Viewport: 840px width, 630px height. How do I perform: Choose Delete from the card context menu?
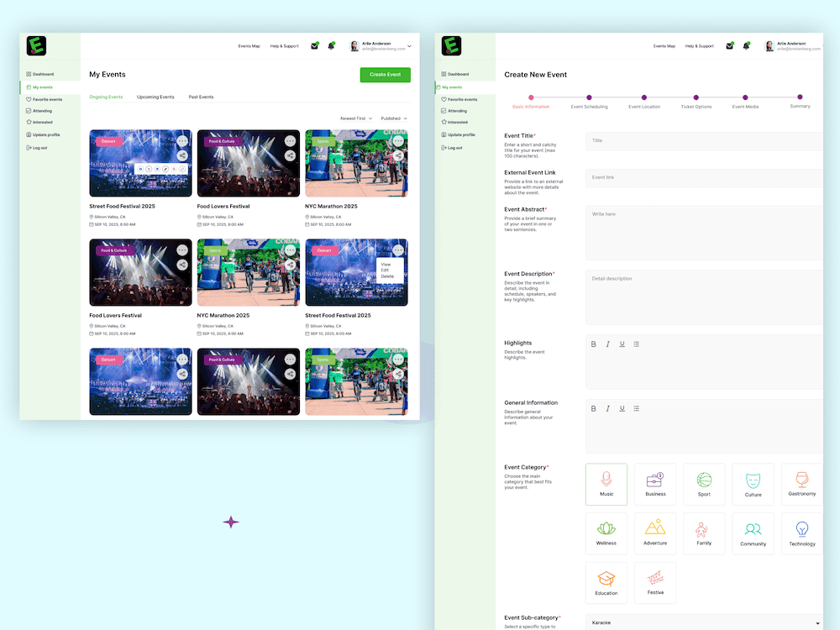point(387,276)
